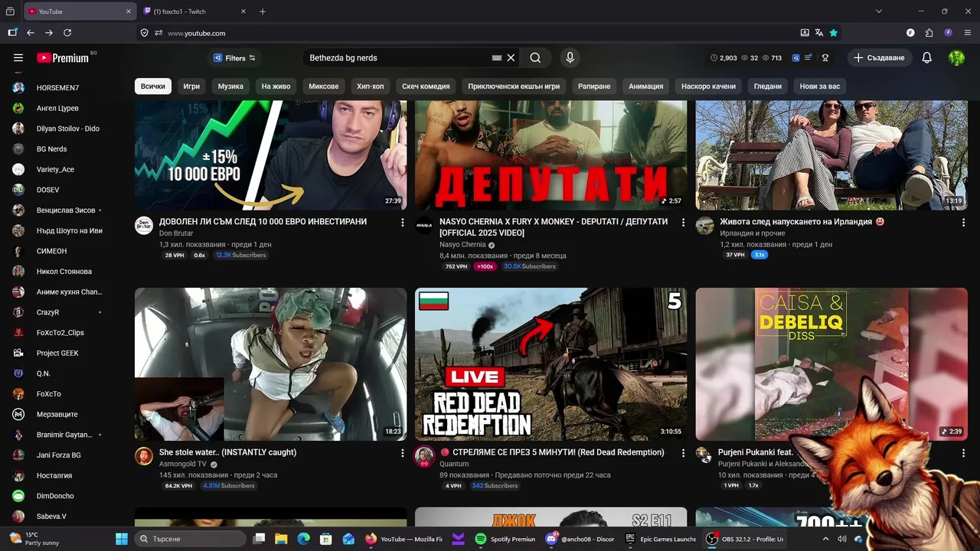Select the Игри filter chip
Image resolution: width=980 pixels, height=551 pixels.
coord(191,86)
